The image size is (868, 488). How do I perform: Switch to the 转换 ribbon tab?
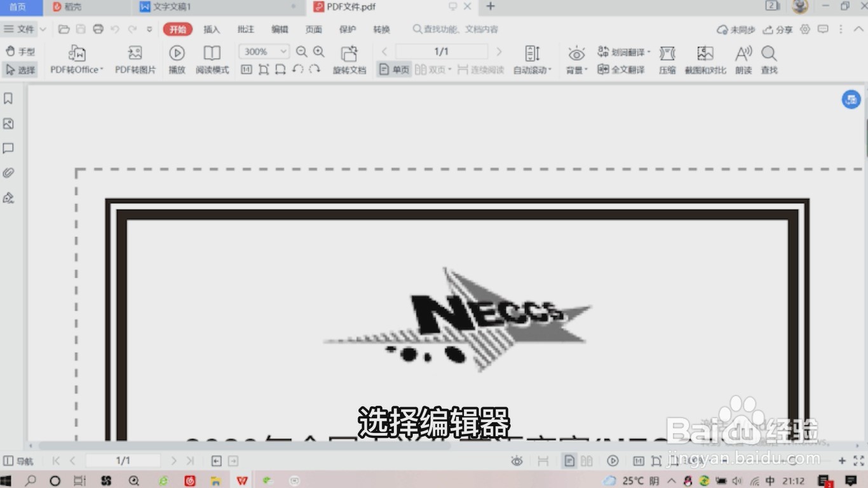click(x=381, y=29)
